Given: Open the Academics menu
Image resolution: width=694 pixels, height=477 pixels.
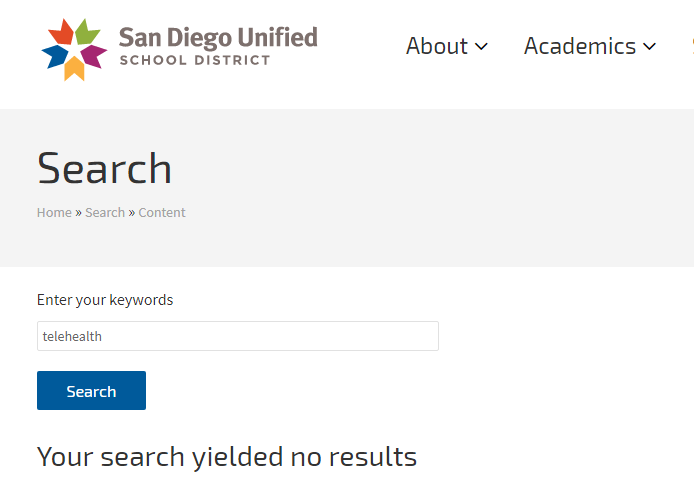Looking at the screenshot, I should [x=580, y=46].
